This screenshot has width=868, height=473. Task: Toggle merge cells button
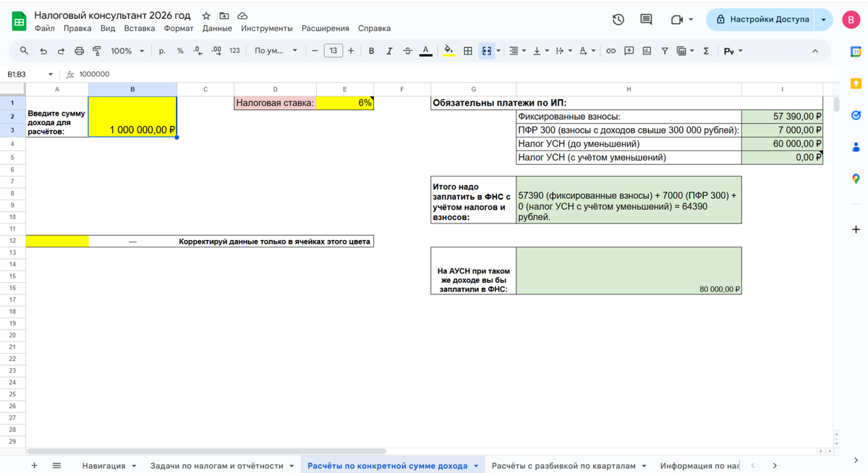486,51
